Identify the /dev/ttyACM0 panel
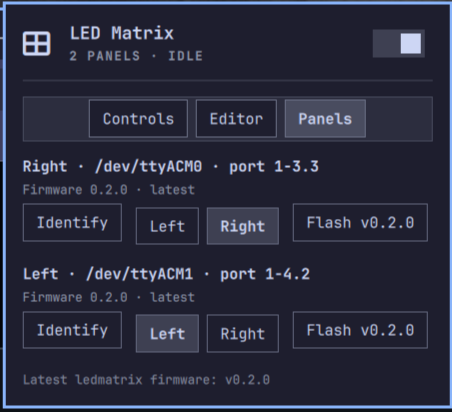 72,222
